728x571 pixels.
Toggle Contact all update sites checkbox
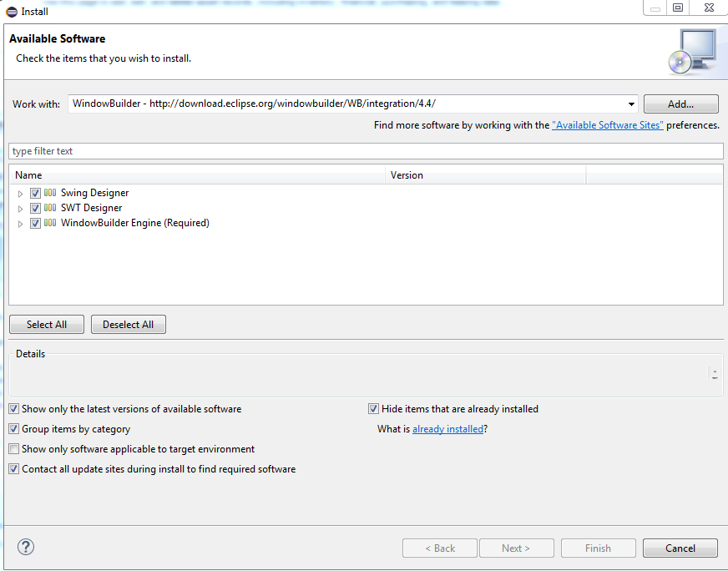tap(14, 469)
